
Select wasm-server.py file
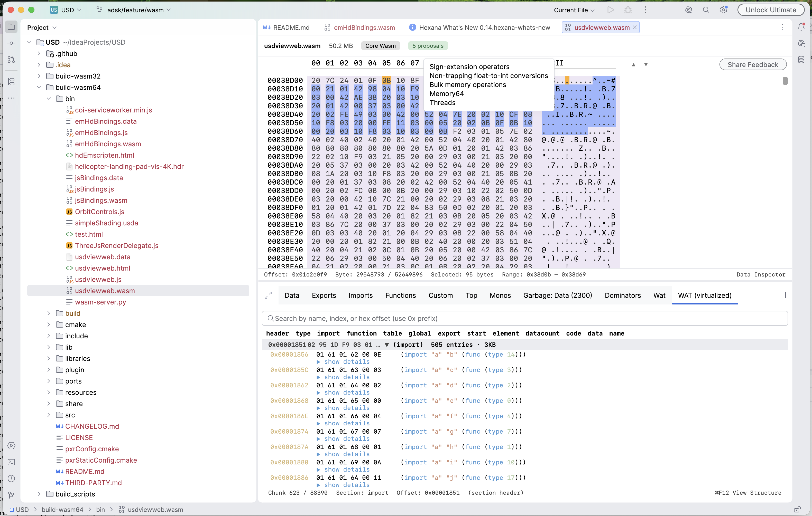(x=100, y=302)
